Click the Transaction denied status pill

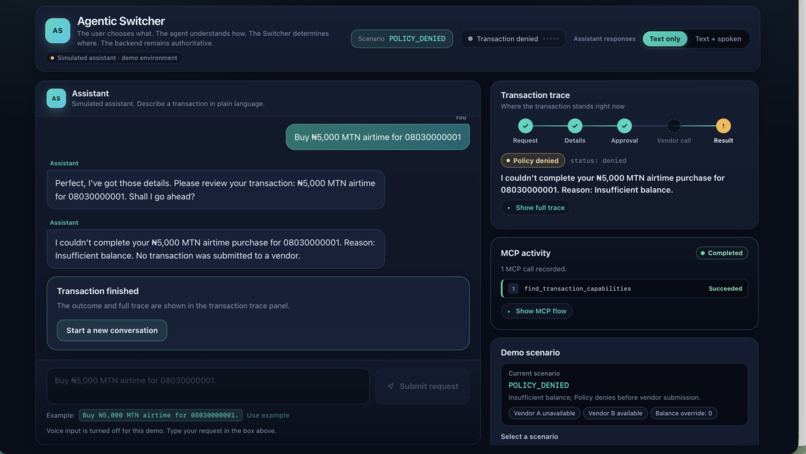coord(512,39)
